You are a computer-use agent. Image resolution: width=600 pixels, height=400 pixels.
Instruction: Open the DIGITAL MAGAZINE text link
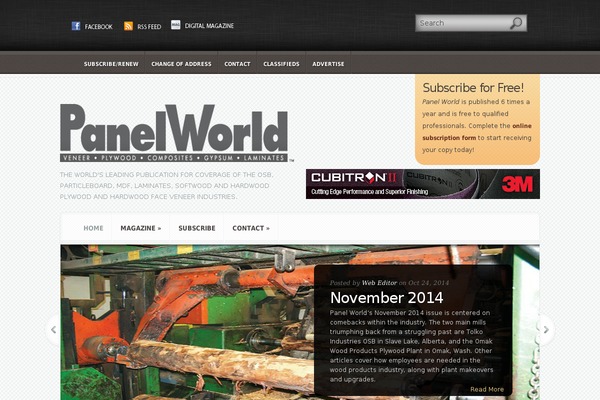(x=209, y=26)
